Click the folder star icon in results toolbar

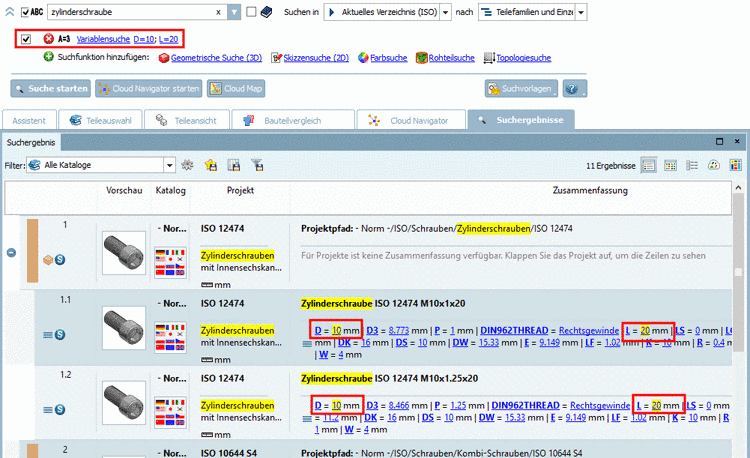pyautogui.click(x=211, y=165)
